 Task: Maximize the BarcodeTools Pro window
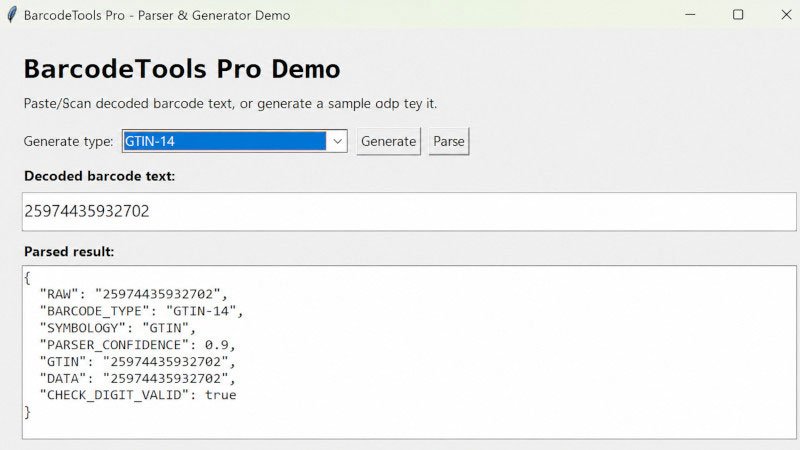[x=738, y=15]
